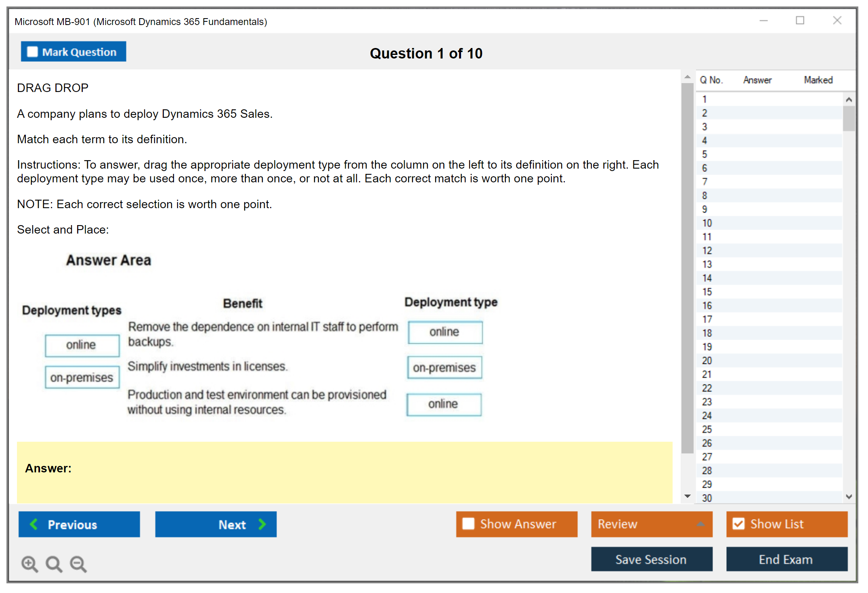Click the zoom in magnifier icon
Viewport: 868px width, 593px height.
[x=29, y=563]
